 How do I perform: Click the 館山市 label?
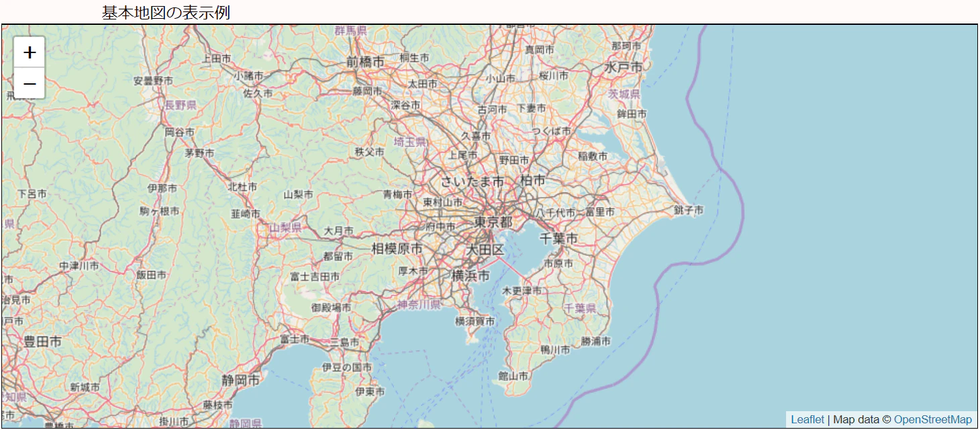[x=513, y=376]
